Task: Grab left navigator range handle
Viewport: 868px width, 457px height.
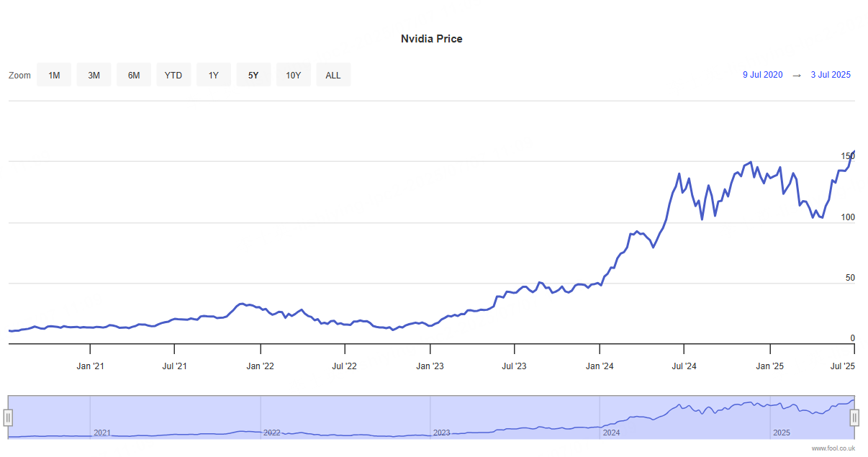Action: pos(8,417)
